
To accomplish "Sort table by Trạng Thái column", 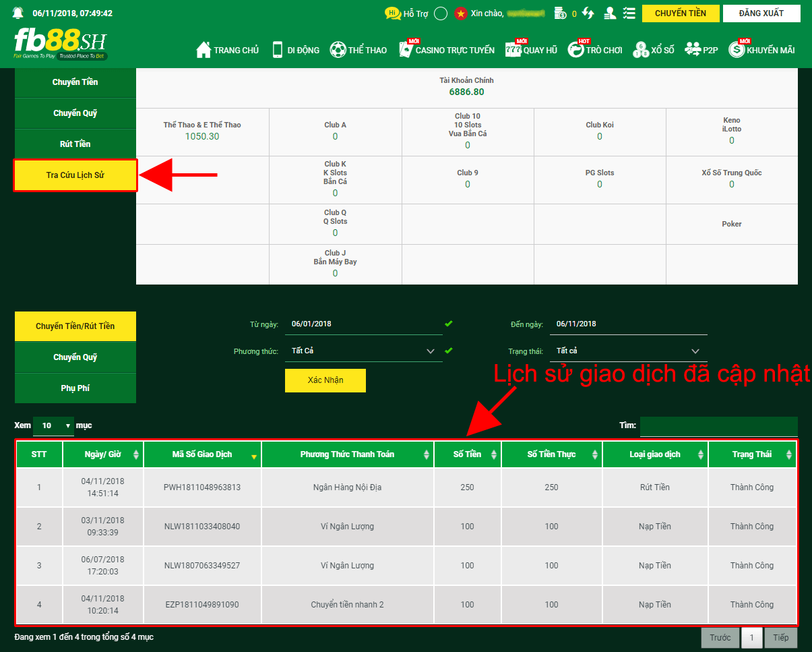I will pos(752,454).
